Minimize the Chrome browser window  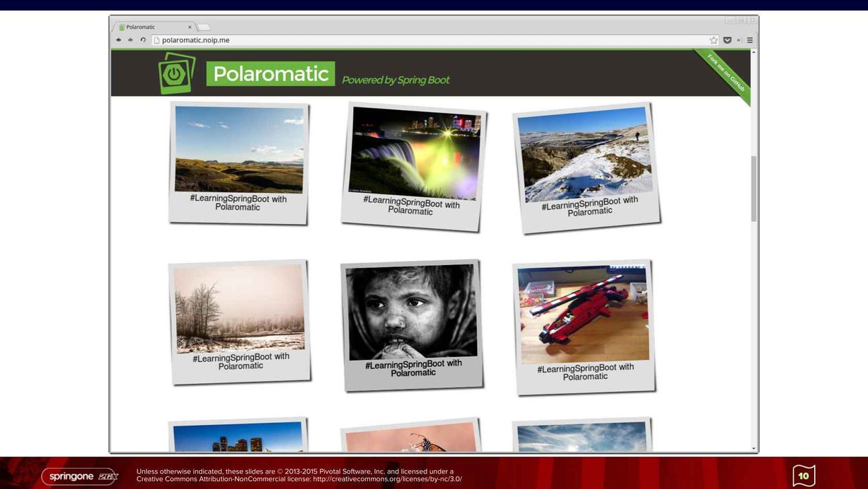(x=730, y=20)
